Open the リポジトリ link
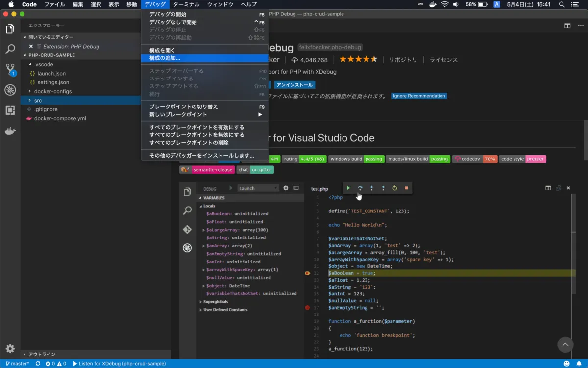This screenshot has height=368, width=588. pyautogui.click(x=403, y=60)
